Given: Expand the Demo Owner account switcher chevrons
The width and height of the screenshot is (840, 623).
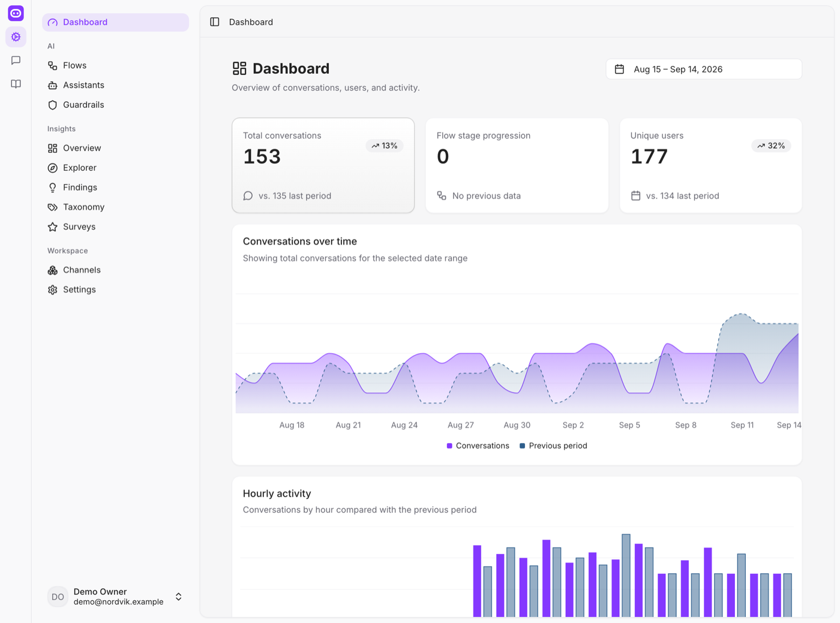Looking at the screenshot, I should tap(179, 597).
